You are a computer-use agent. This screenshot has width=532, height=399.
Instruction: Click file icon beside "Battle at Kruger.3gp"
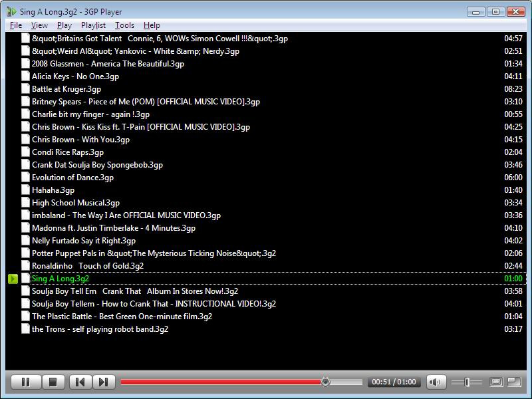click(25, 89)
